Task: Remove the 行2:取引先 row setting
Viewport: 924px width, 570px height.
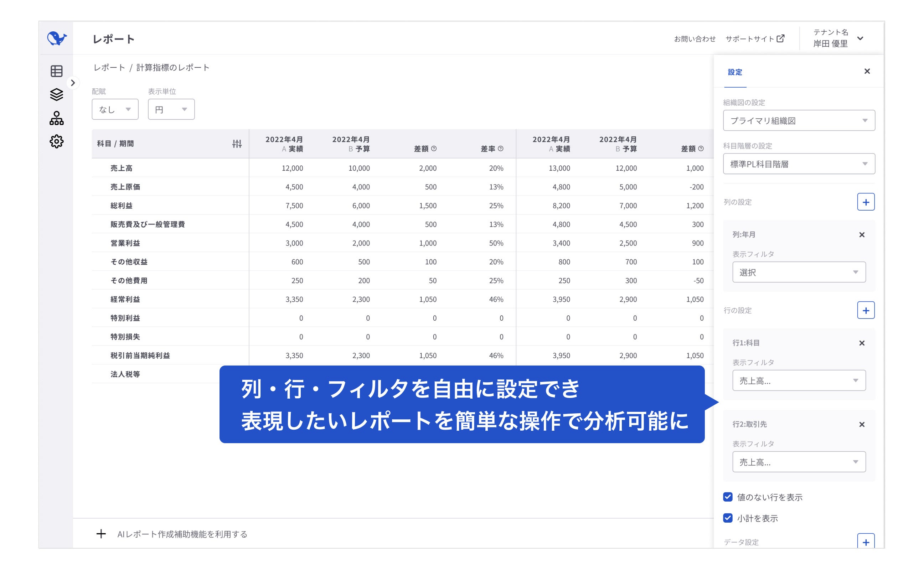Action: click(x=861, y=425)
